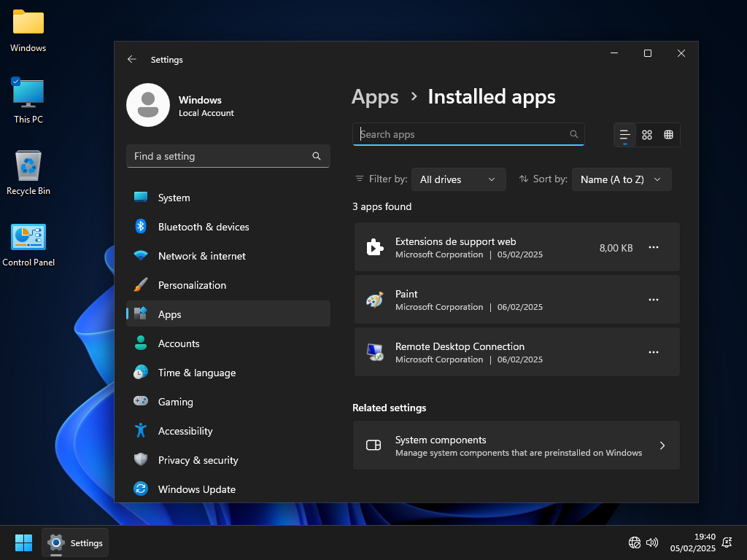Click Paint app name text

(x=406, y=294)
